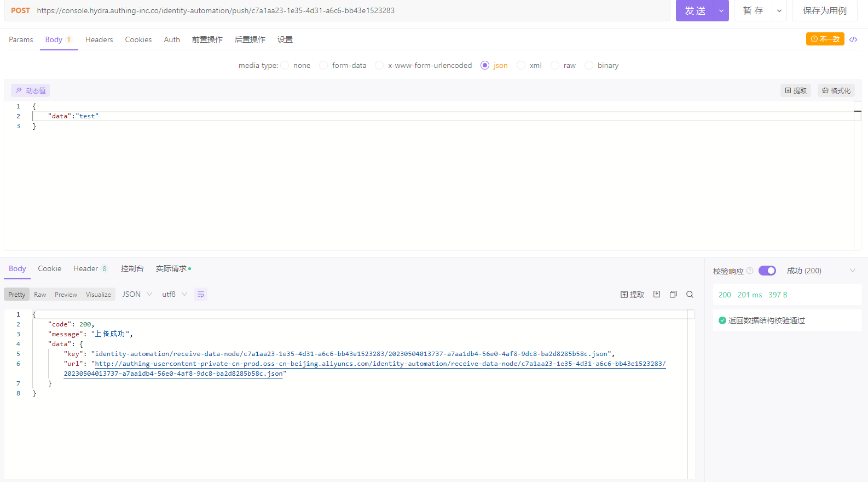Switch to the Headers request tab
Viewport: 868px width, 482px height.
click(x=99, y=40)
